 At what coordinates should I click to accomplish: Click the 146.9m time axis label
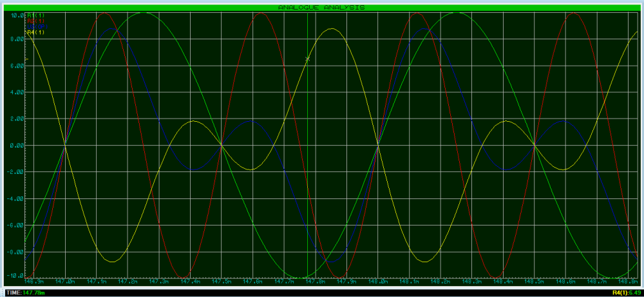click(x=34, y=283)
